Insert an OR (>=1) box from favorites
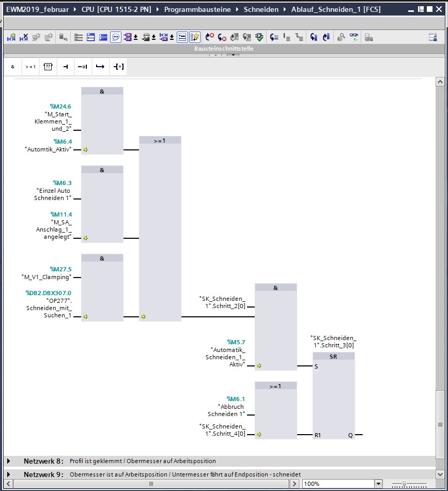Viewport: 448px width, 491px height. [30, 67]
